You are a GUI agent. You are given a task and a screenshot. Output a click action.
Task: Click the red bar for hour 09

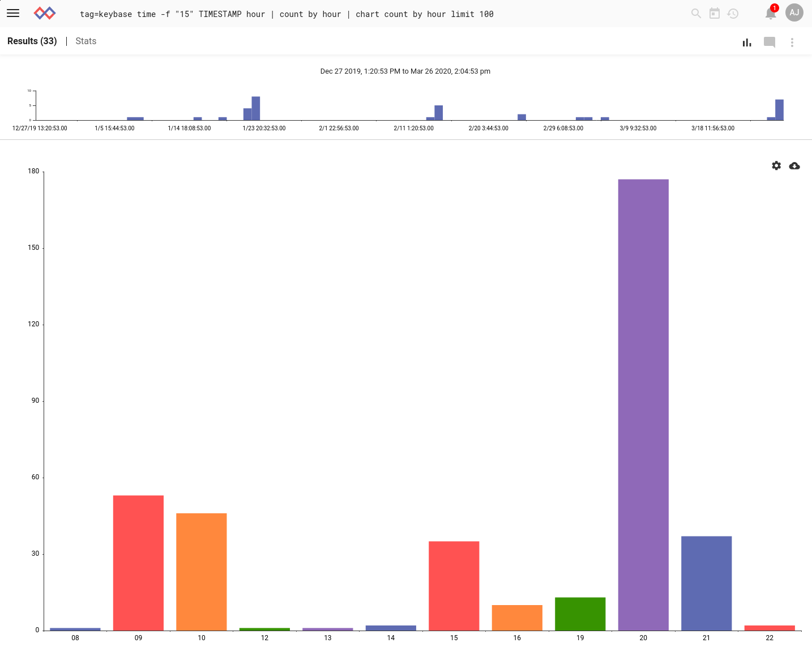138,563
